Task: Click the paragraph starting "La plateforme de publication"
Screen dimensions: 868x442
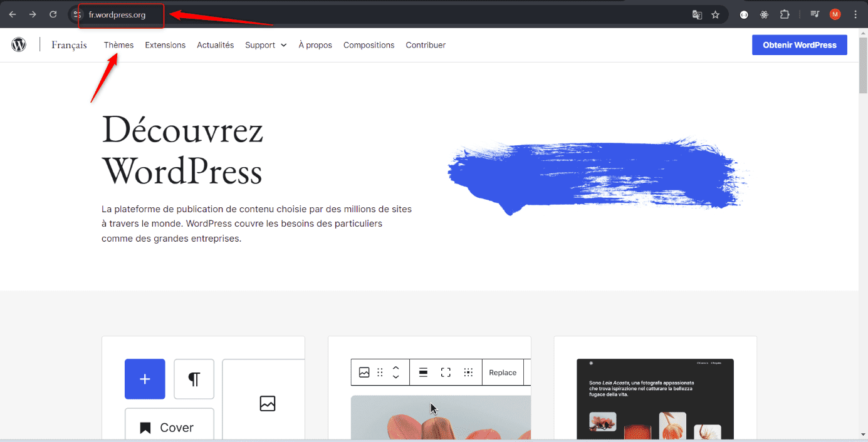Action: pos(256,224)
